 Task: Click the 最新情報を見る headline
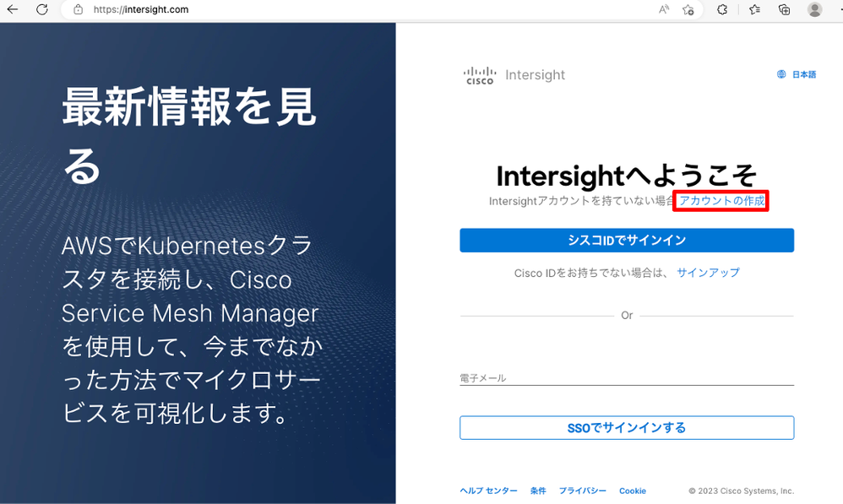[189, 136]
